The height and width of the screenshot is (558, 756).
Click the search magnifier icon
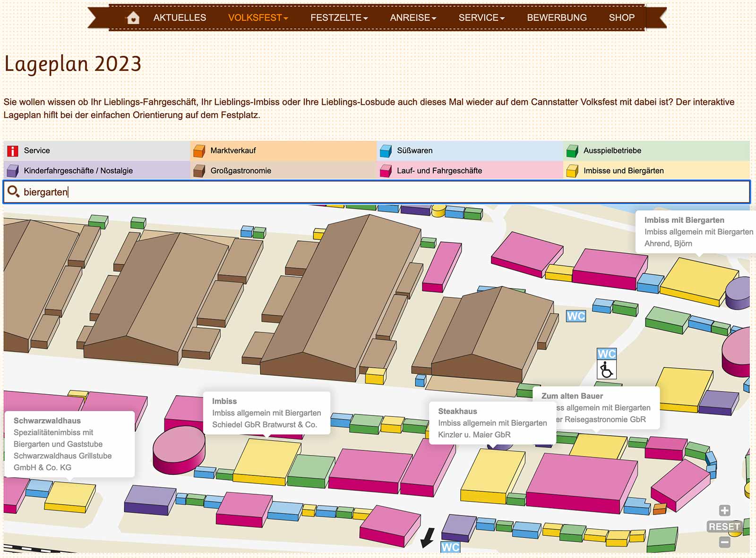13,192
